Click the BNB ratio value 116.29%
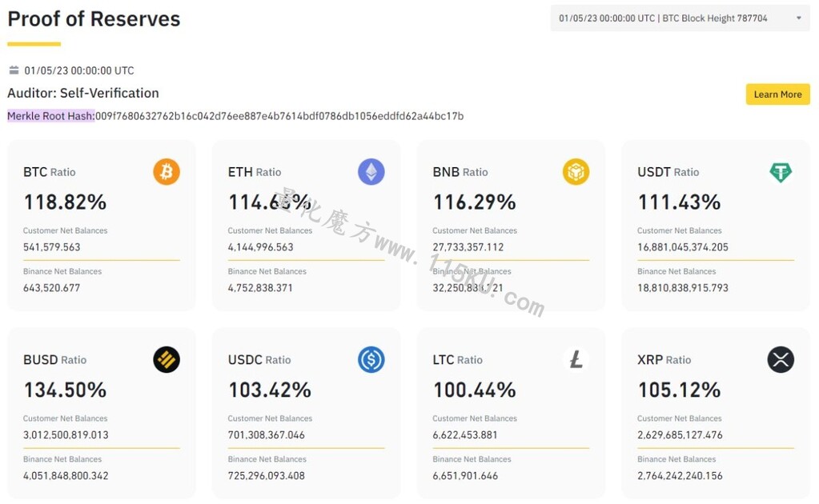819x504 pixels. coord(475,202)
